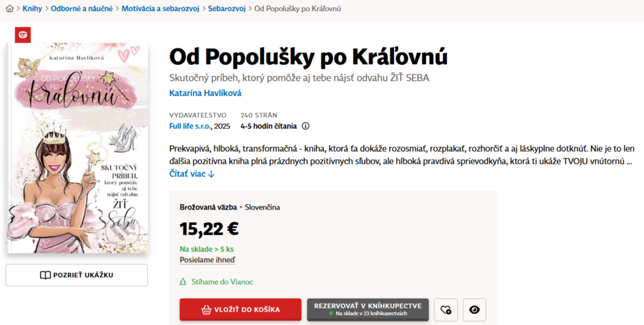Click the reading time info icon

(305, 126)
